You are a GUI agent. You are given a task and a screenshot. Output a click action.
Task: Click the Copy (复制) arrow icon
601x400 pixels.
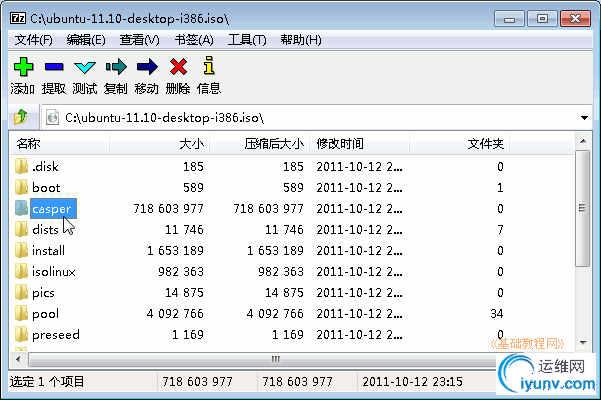pos(116,67)
